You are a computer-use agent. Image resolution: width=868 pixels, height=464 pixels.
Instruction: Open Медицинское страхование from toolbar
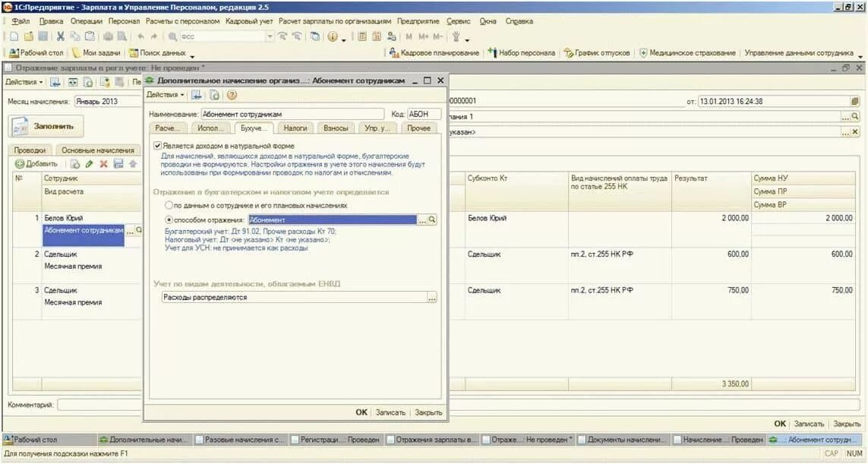(x=687, y=53)
